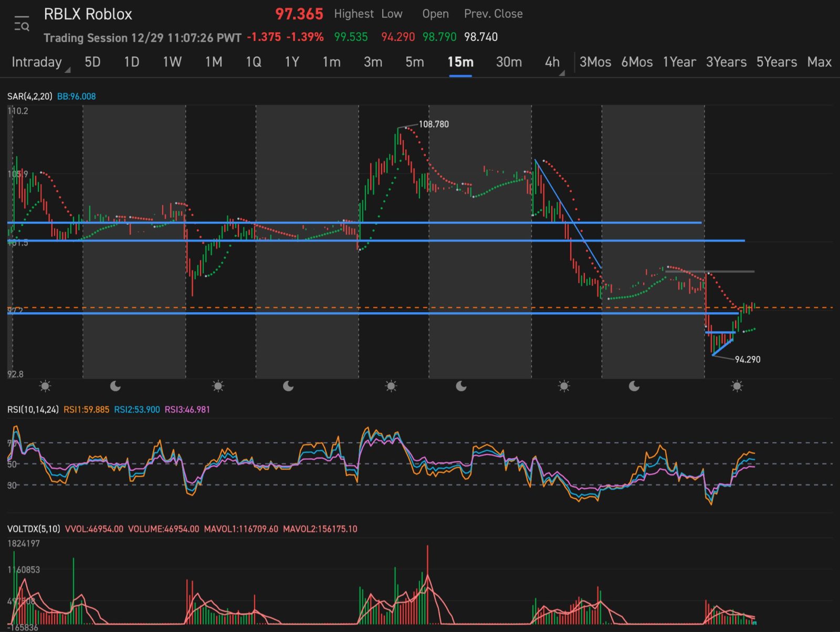
Task: Switch to the 5D chart tab
Action: [x=92, y=62]
